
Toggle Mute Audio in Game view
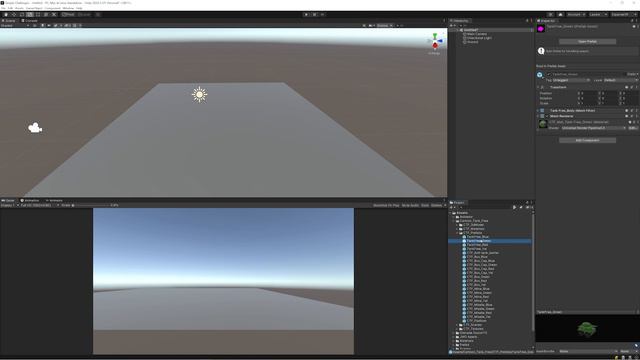(410, 205)
